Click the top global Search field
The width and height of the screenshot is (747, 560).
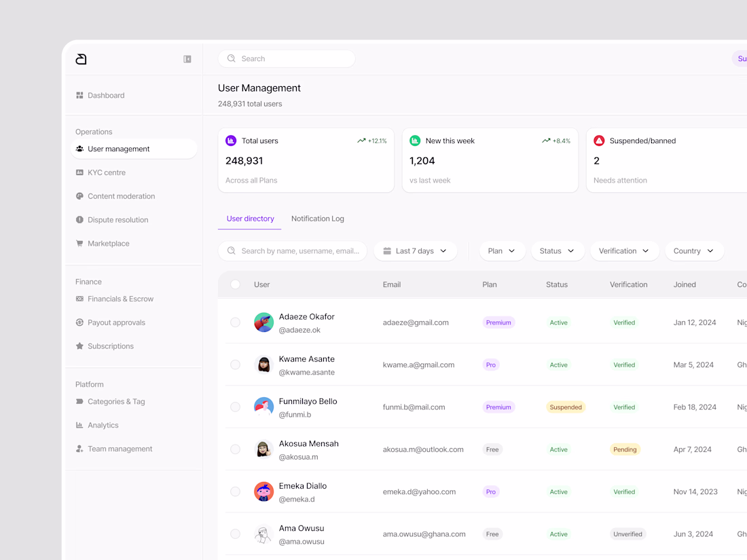click(x=287, y=58)
